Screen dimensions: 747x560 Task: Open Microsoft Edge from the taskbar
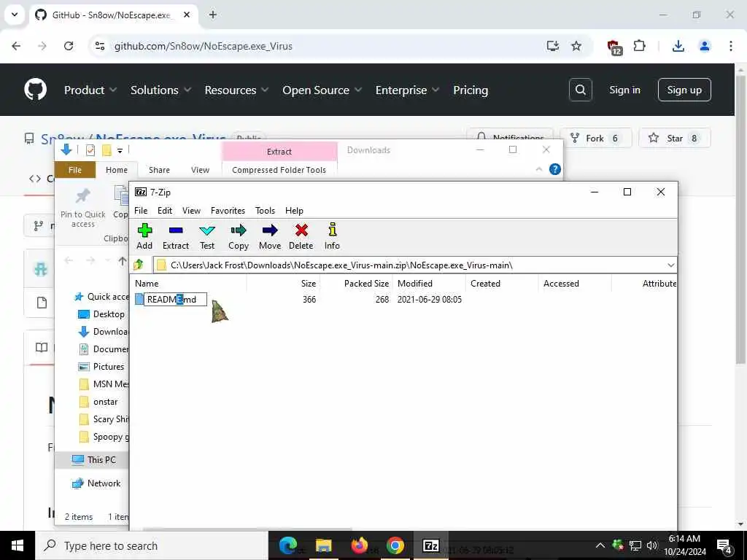288,545
